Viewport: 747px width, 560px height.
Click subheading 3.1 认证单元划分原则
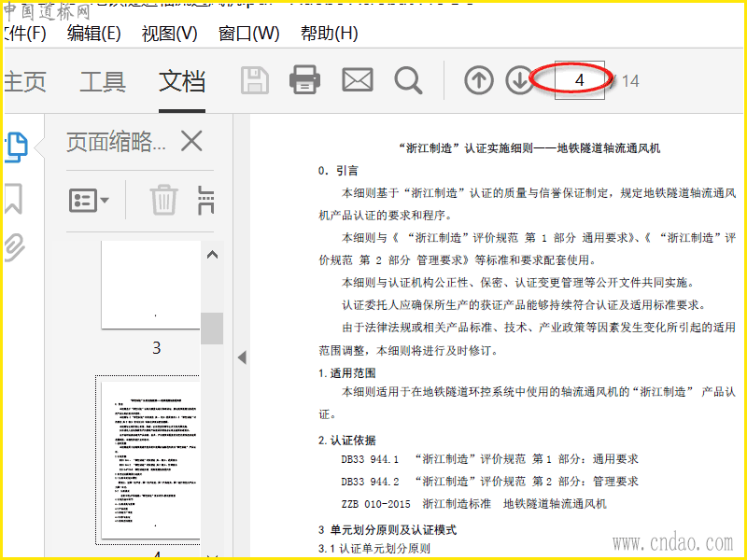pos(374,549)
